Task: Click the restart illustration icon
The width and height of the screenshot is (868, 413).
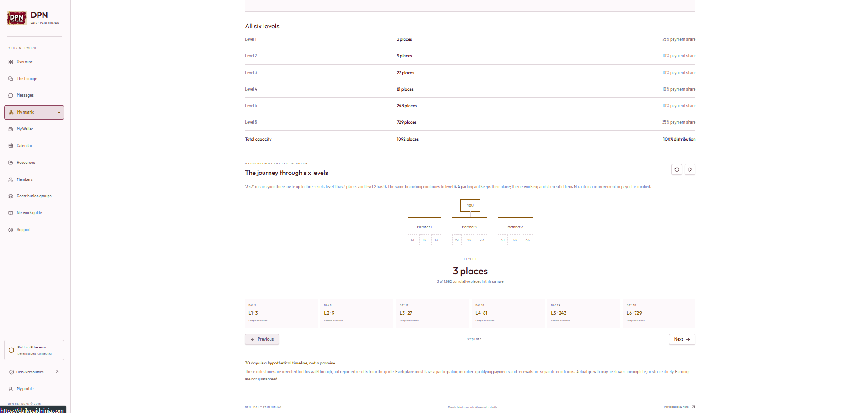Action: pyautogui.click(x=677, y=169)
